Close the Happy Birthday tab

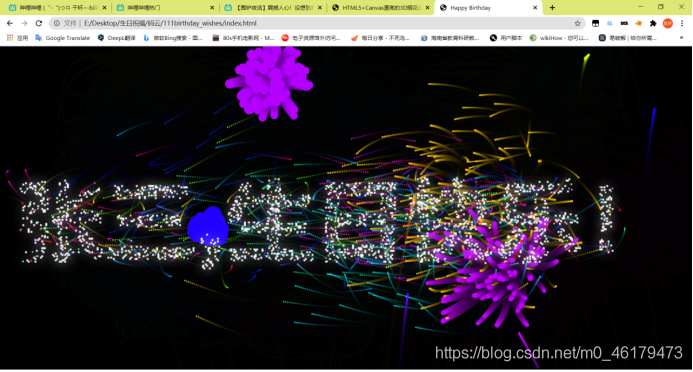click(535, 8)
